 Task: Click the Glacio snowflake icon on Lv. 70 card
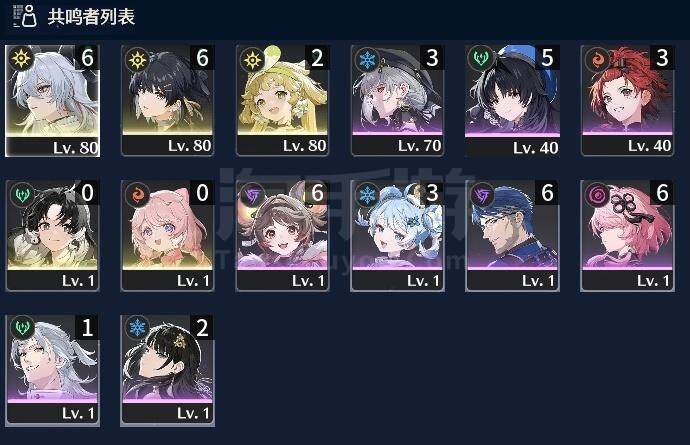367,59
